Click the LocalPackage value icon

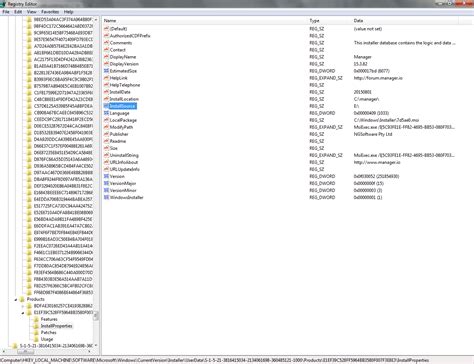[x=106, y=120]
